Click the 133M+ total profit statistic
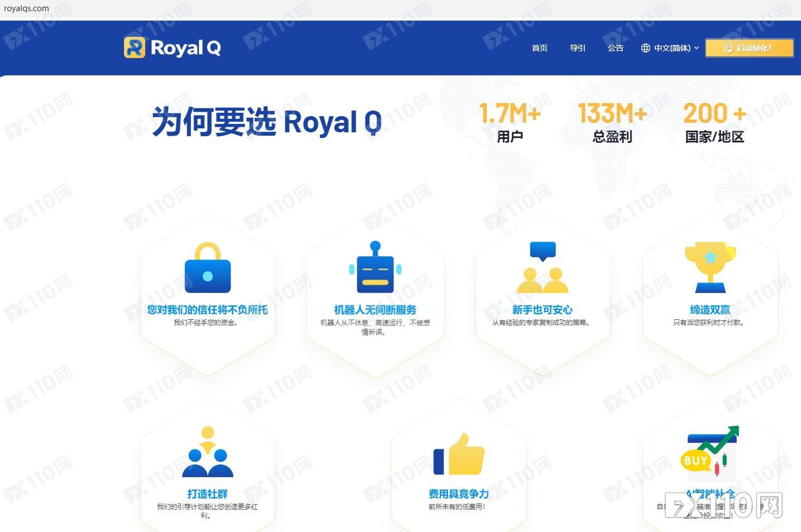Viewport: 801px width, 532px height. 612,113
